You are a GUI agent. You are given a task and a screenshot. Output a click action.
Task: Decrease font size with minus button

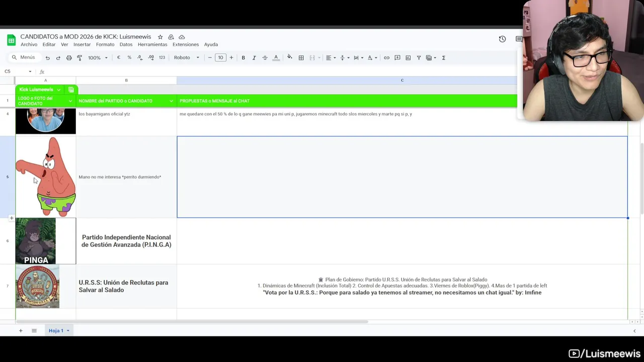point(210,57)
